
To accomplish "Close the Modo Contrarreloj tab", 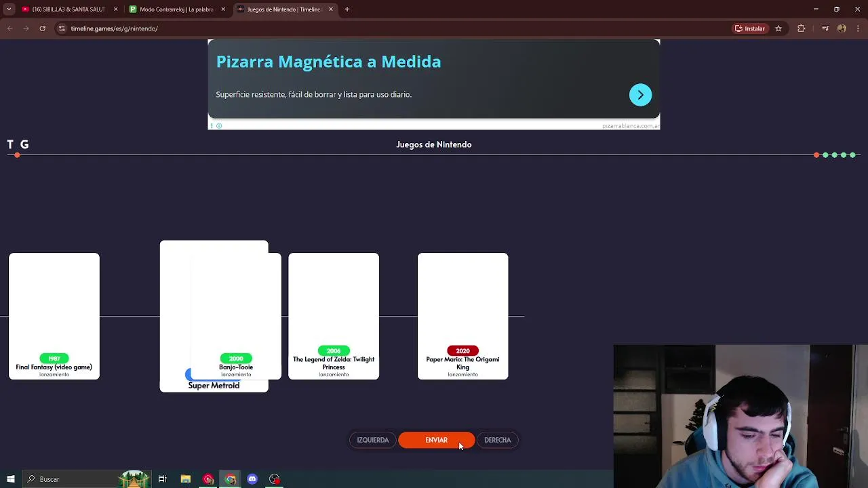I will point(223,9).
